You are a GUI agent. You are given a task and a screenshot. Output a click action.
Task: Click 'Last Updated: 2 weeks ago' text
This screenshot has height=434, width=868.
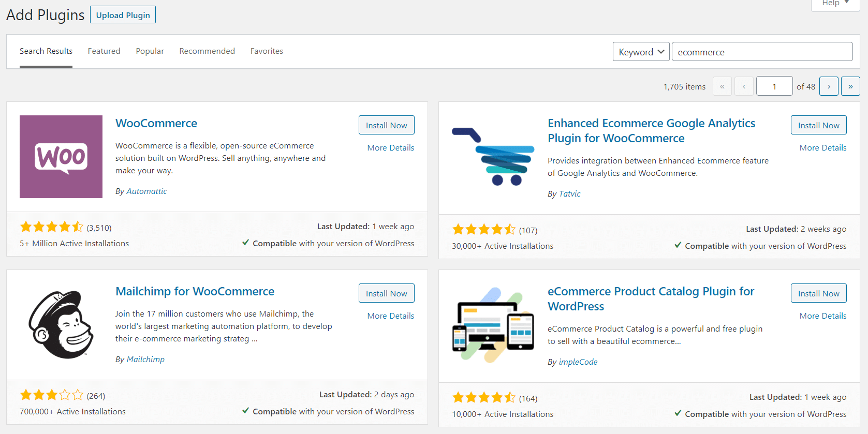point(796,229)
